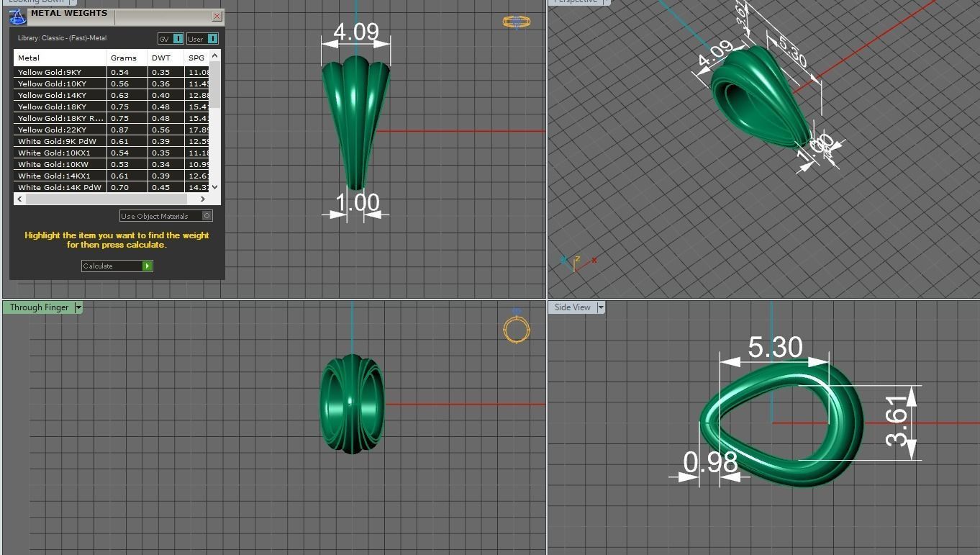Click the Metal column header
This screenshot has width=980, height=555.
pyautogui.click(x=60, y=58)
